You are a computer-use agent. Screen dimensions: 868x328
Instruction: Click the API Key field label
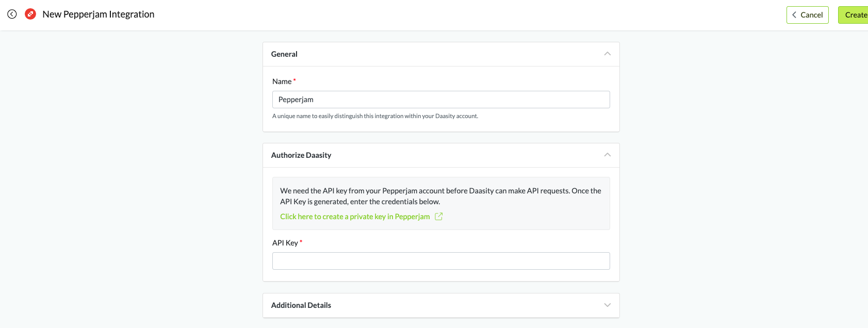click(285, 243)
